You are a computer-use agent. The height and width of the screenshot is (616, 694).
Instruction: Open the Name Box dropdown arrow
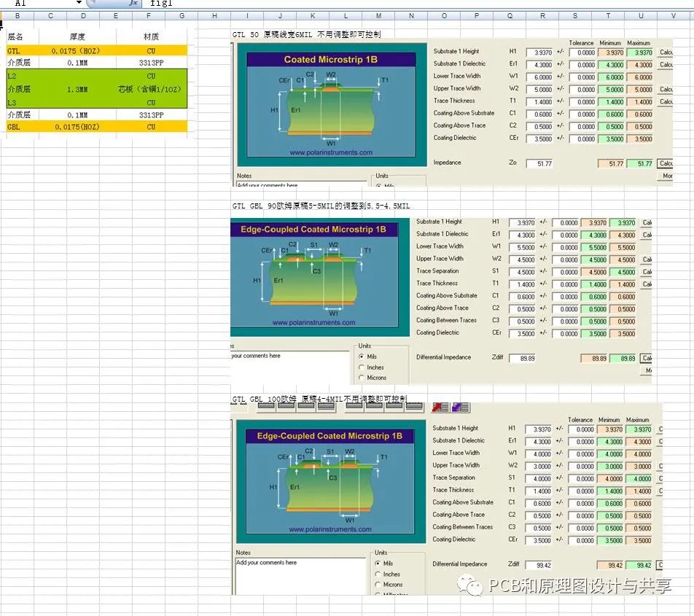[79, 3]
